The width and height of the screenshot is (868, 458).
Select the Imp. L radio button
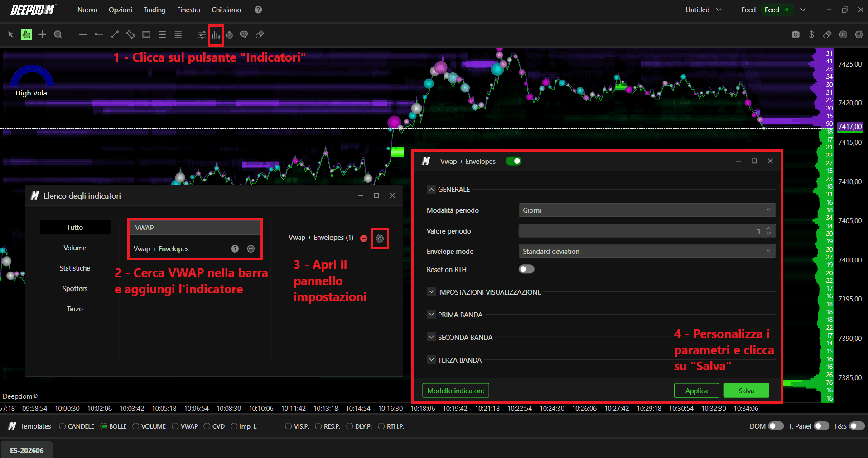coord(234,426)
